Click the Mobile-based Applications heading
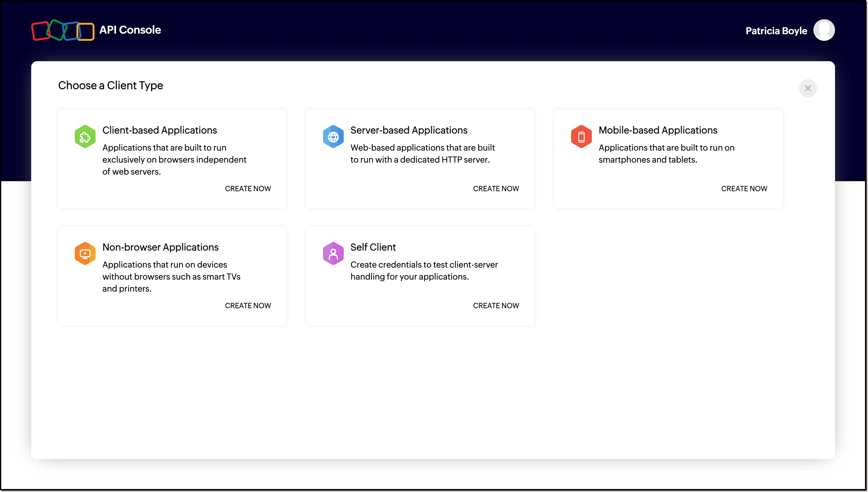The image size is (868, 492). tap(657, 130)
